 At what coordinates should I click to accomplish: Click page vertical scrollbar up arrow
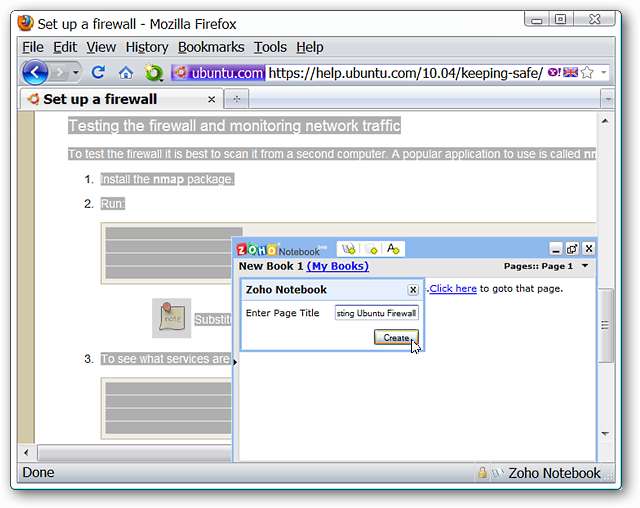(x=605, y=121)
